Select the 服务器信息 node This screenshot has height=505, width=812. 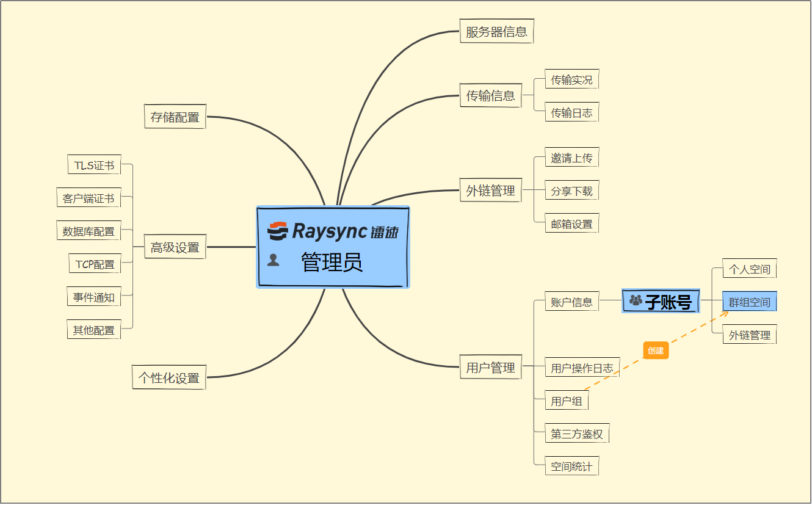(x=497, y=31)
